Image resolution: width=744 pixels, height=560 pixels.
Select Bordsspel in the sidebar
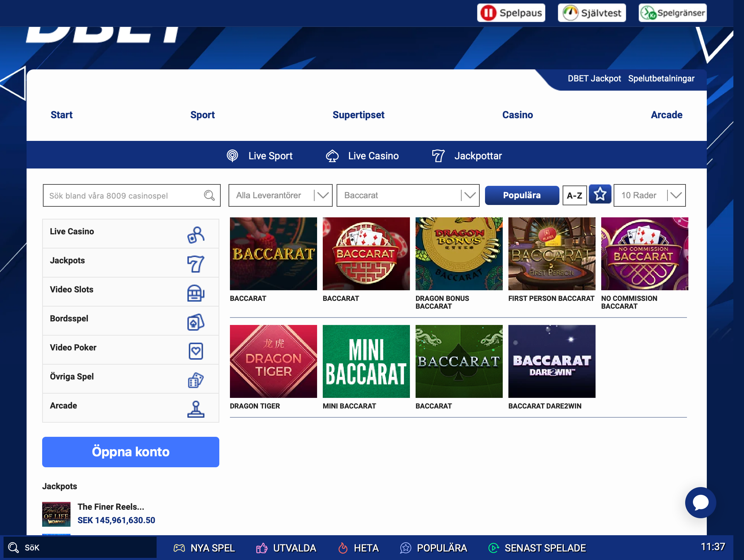tap(131, 321)
